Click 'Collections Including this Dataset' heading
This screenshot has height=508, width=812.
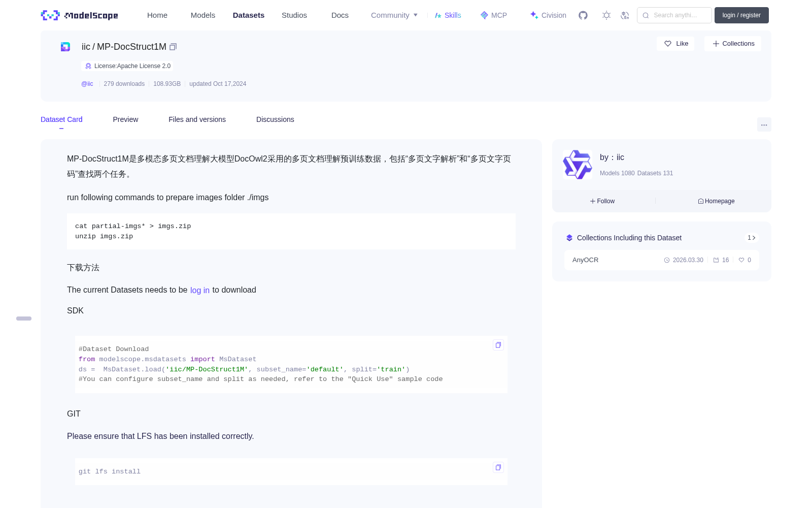click(x=629, y=238)
